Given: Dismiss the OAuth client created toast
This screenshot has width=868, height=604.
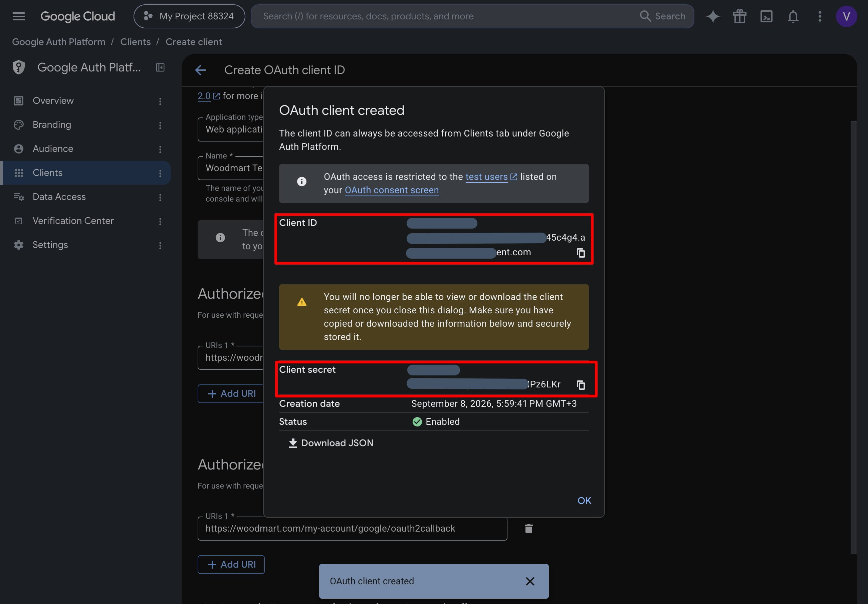Looking at the screenshot, I should click(x=530, y=581).
